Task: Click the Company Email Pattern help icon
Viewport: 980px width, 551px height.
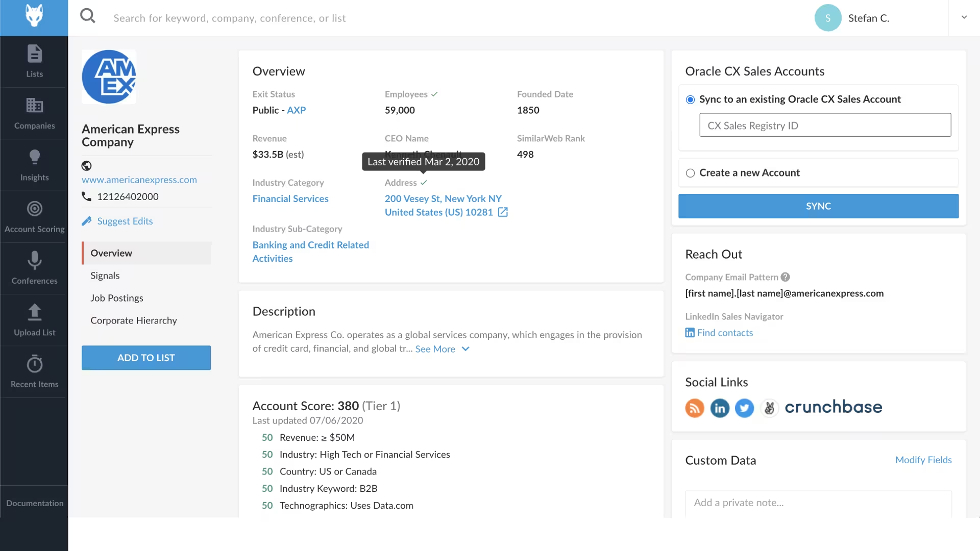Action: [x=786, y=277]
